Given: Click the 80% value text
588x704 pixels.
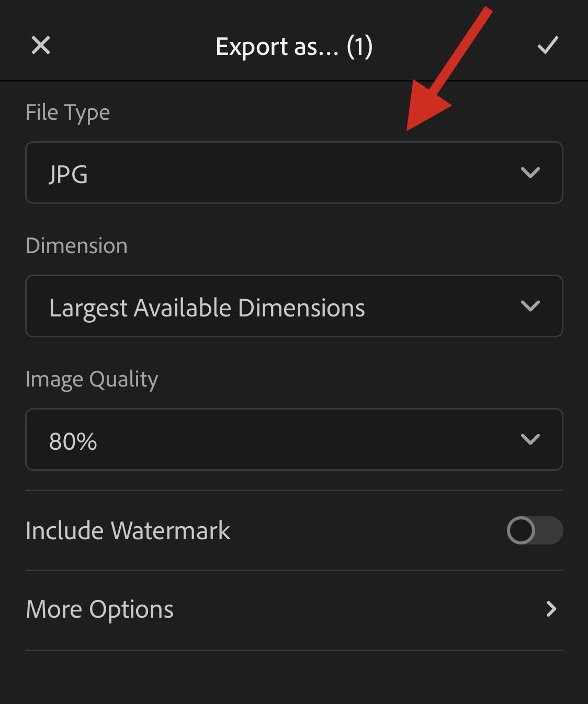Looking at the screenshot, I should click(x=73, y=441).
